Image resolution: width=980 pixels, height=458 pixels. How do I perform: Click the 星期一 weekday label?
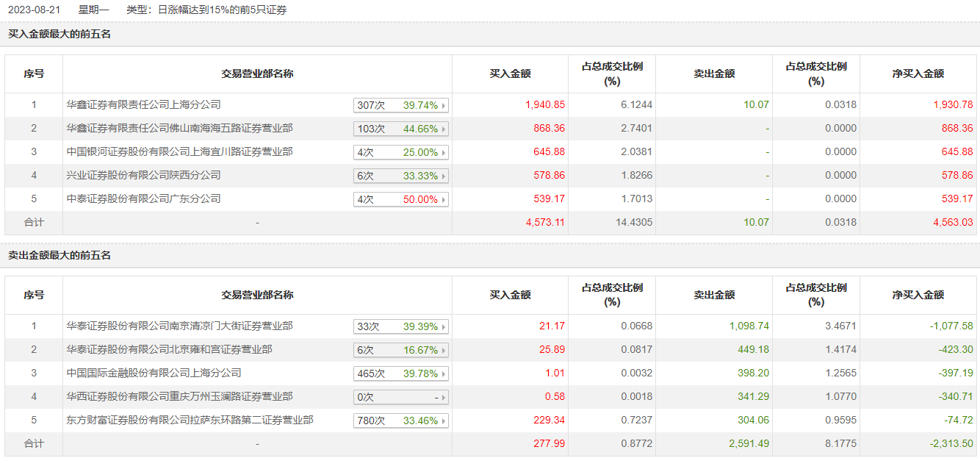click(93, 10)
